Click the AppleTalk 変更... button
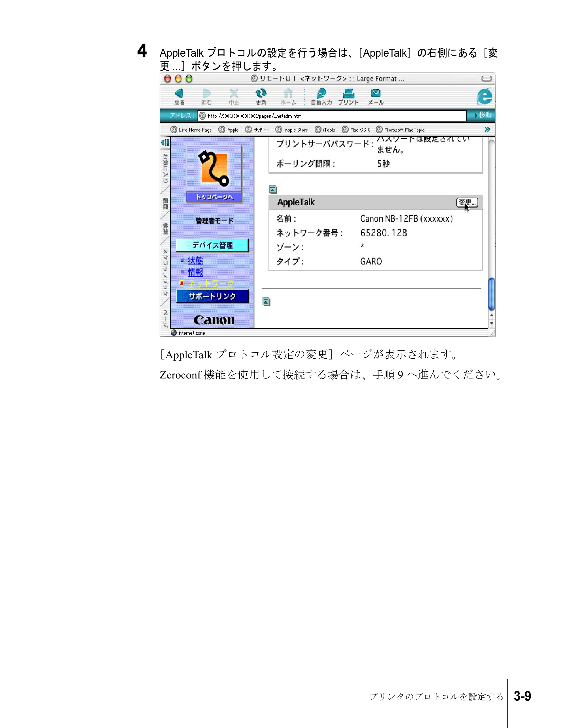Screen dimensions: 567x728 (467, 202)
